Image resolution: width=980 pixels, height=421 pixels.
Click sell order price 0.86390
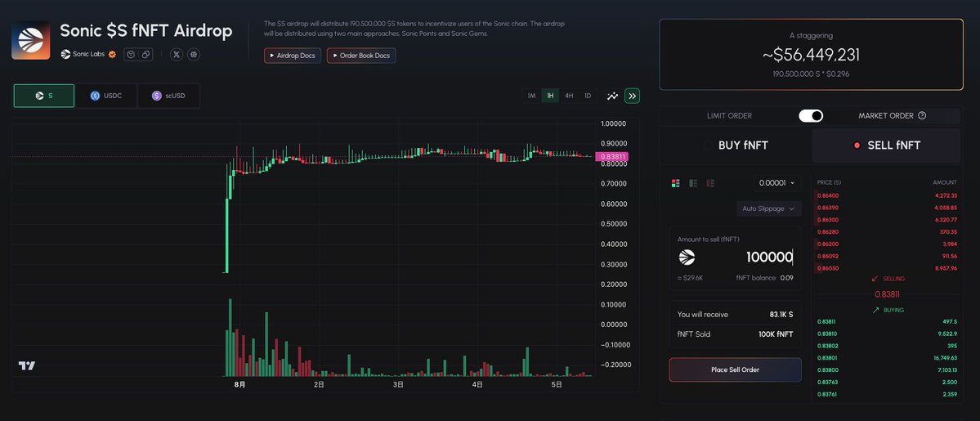[827, 208]
